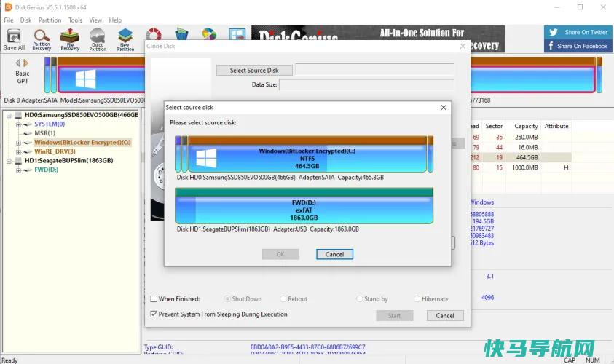The height and width of the screenshot is (364, 614).
Task: Close the Select source disk dialog
Action: 444,107
